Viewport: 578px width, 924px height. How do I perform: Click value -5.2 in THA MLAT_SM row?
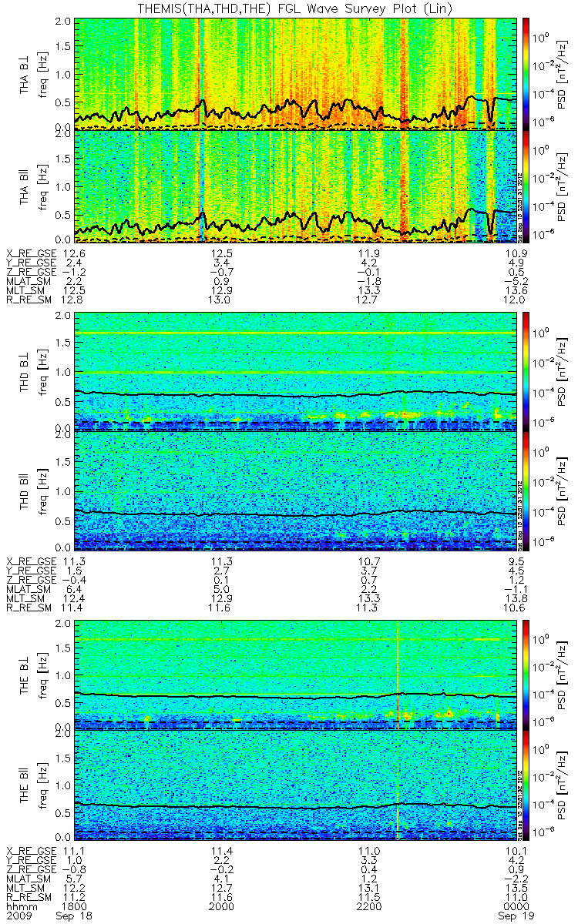coord(515,282)
